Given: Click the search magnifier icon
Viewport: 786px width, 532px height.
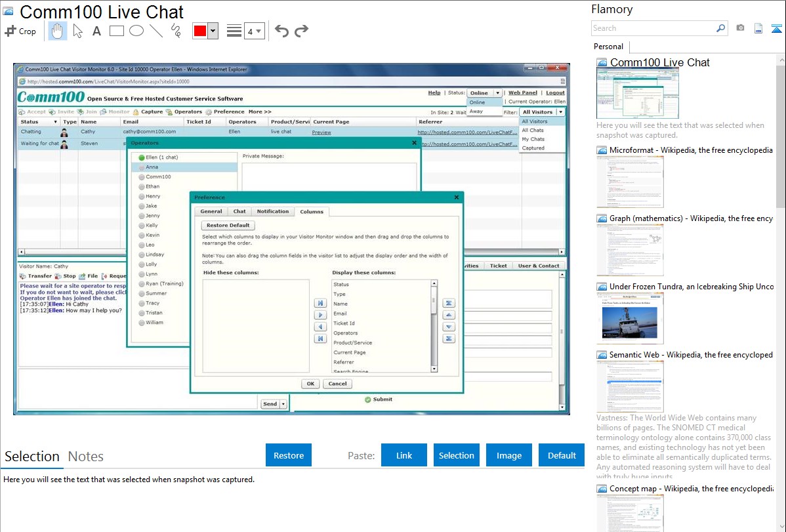Looking at the screenshot, I should click(x=721, y=28).
